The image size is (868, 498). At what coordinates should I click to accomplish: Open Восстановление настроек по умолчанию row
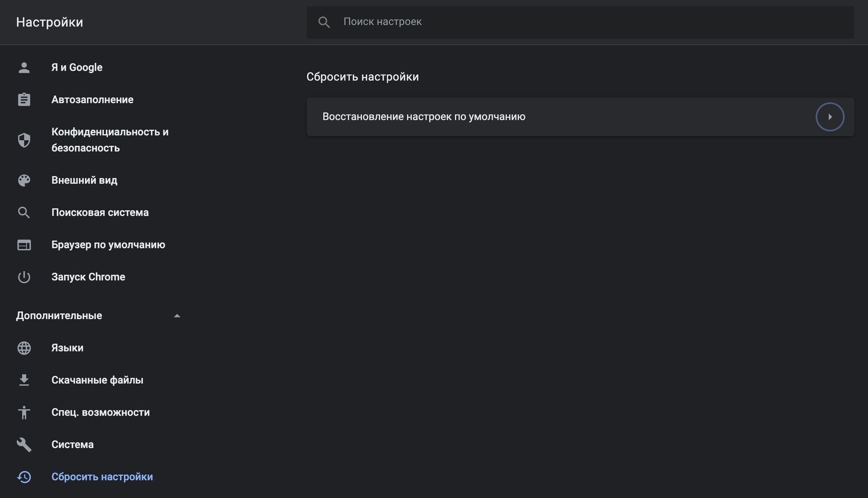click(580, 117)
